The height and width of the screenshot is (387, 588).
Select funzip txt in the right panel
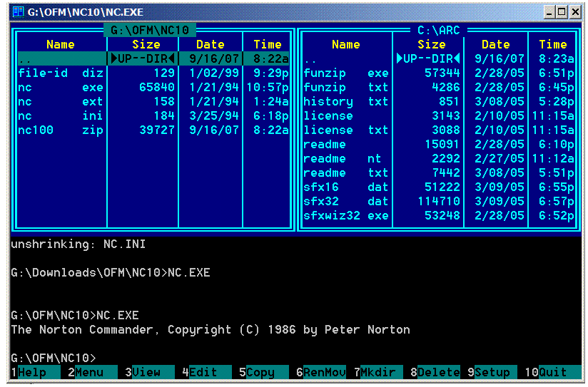439,87
